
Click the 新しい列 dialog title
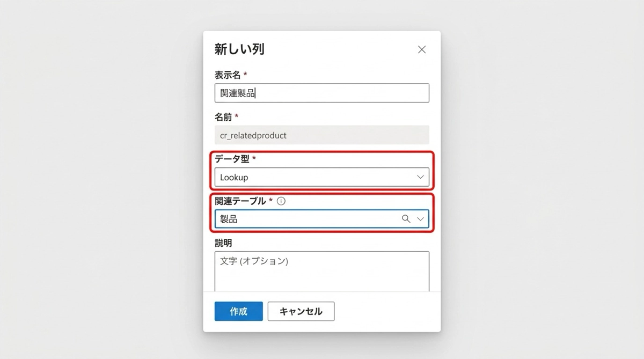239,50
